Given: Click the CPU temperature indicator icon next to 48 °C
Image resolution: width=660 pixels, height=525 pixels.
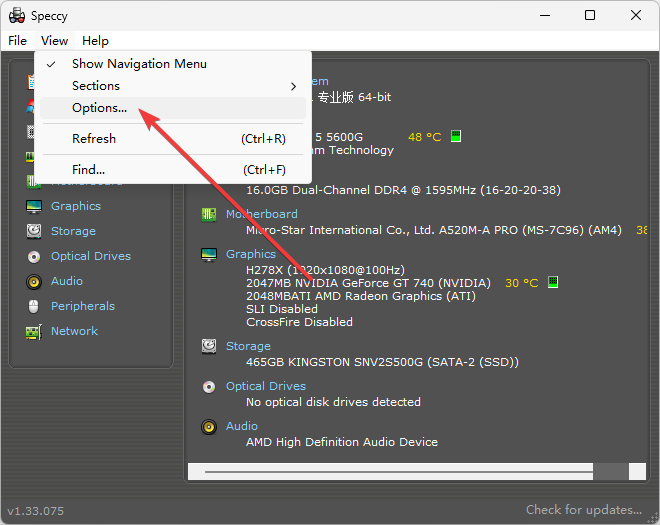Looking at the screenshot, I should point(456,136).
